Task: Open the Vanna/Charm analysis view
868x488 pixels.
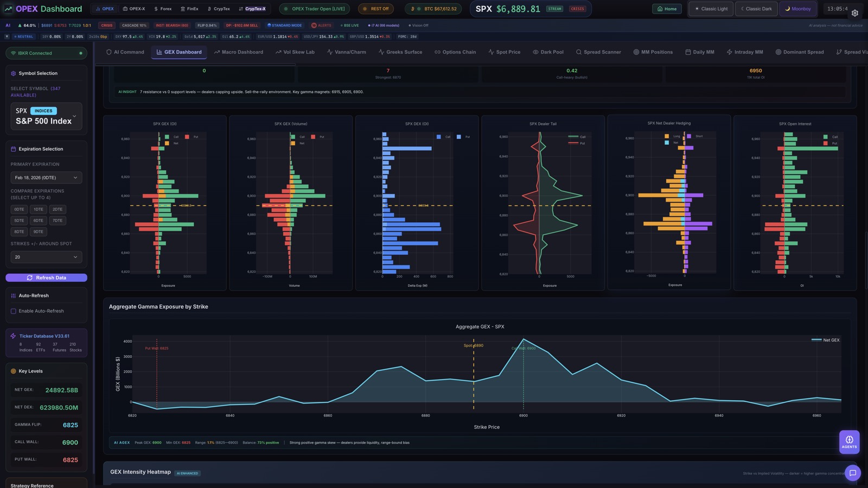Action: coord(346,52)
